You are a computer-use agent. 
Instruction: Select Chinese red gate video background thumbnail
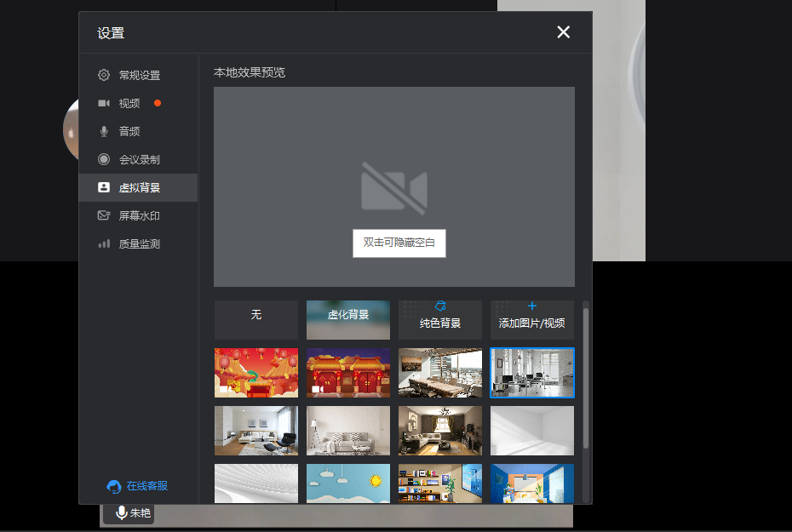click(348, 373)
